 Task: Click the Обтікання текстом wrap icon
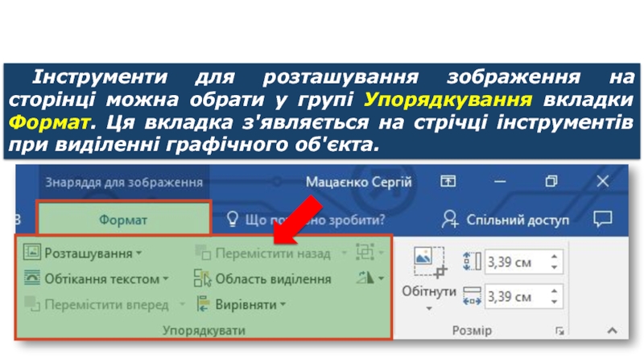[x=31, y=278]
